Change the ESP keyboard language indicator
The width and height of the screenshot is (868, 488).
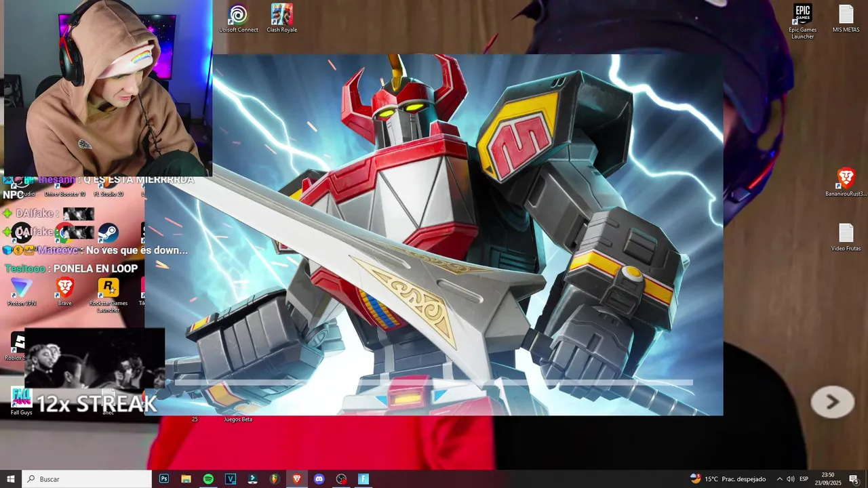coord(804,479)
